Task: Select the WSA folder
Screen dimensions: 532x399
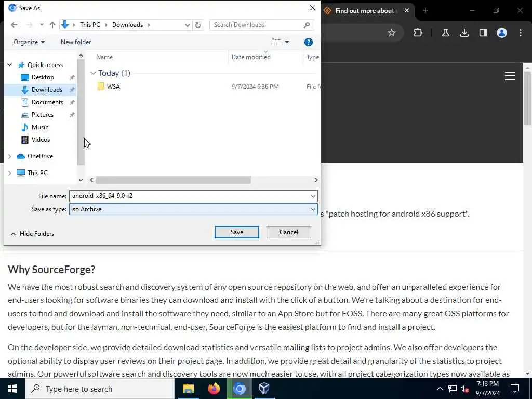Action: (x=113, y=87)
